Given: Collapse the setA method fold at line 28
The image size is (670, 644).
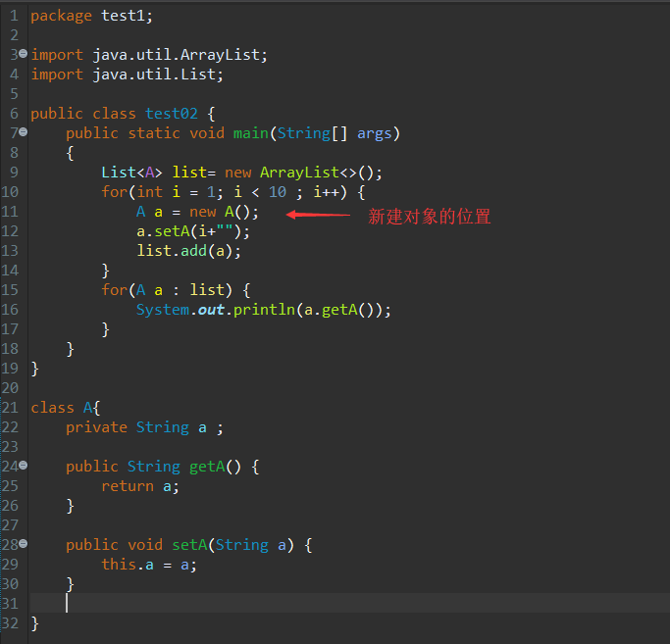Looking at the screenshot, I should pyautogui.click(x=24, y=544).
